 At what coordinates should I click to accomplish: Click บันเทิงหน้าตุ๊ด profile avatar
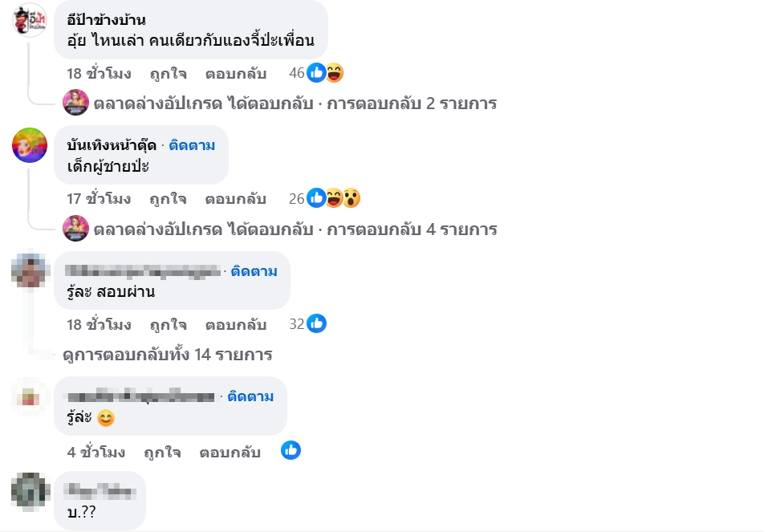coord(30,145)
